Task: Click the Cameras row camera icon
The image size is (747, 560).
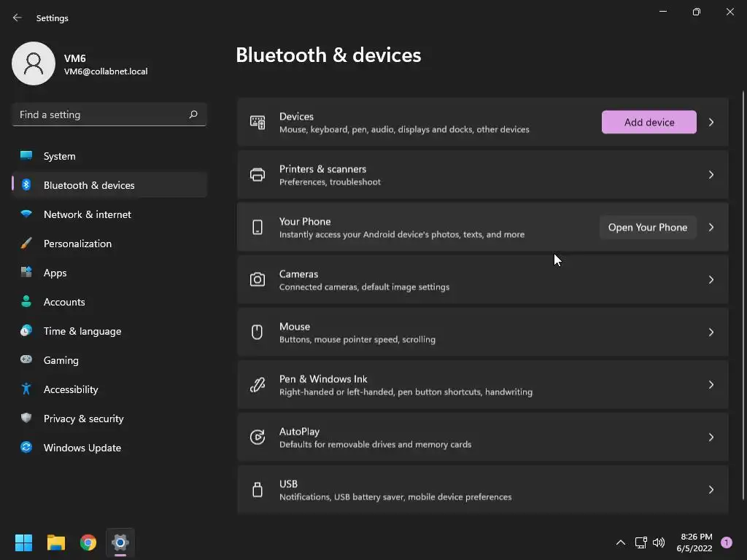Action: (258, 280)
